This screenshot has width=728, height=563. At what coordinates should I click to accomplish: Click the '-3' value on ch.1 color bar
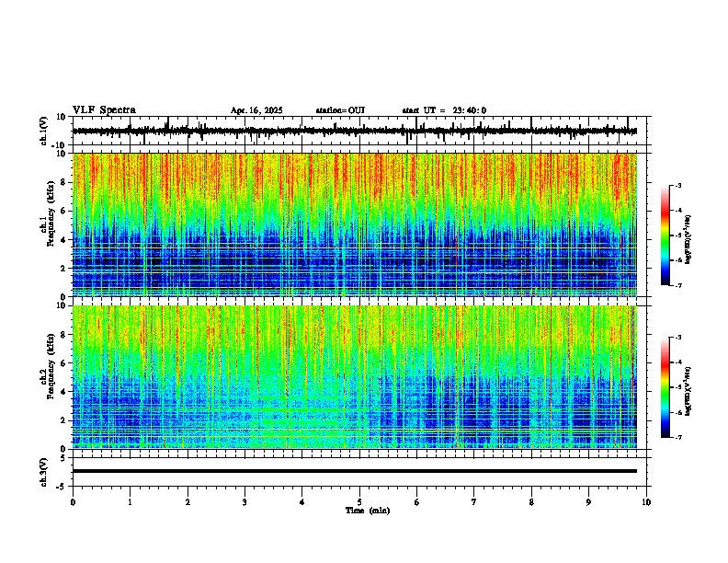[677, 186]
